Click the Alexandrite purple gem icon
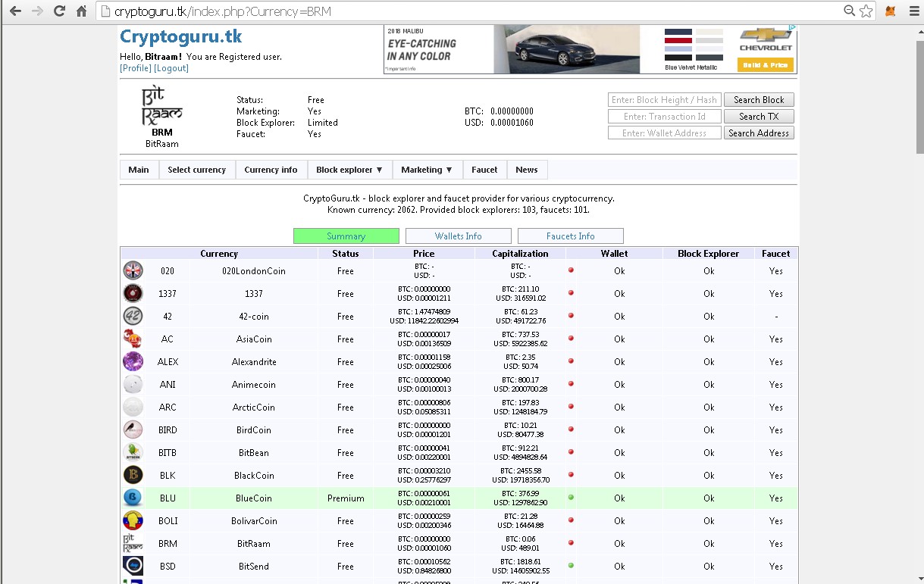 pos(133,361)
